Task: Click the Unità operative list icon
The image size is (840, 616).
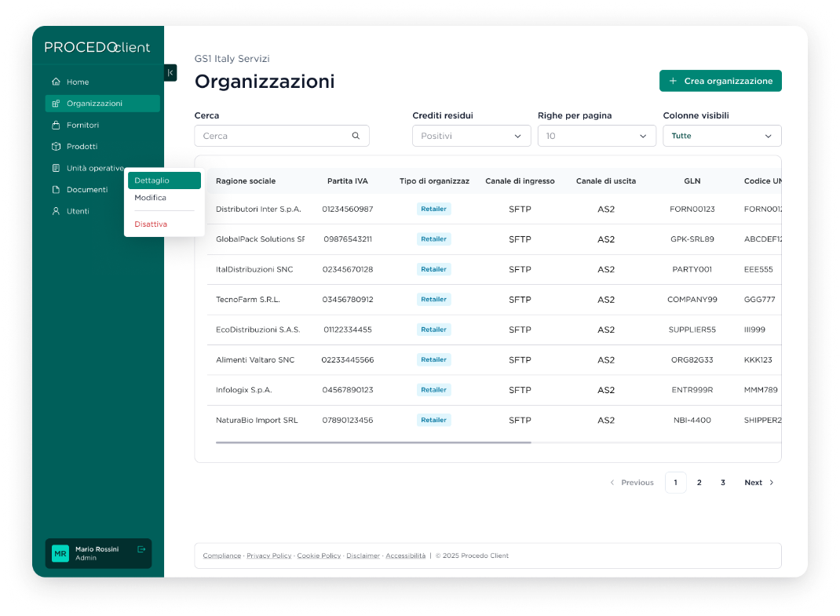Action: click(56, 168)
